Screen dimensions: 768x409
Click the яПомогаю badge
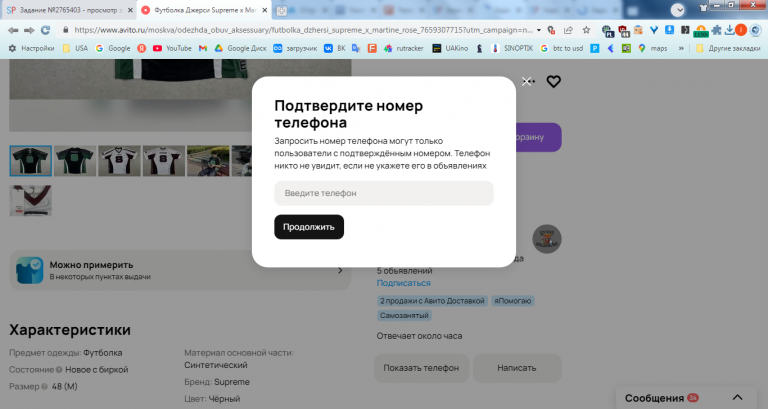pos(512,301)
